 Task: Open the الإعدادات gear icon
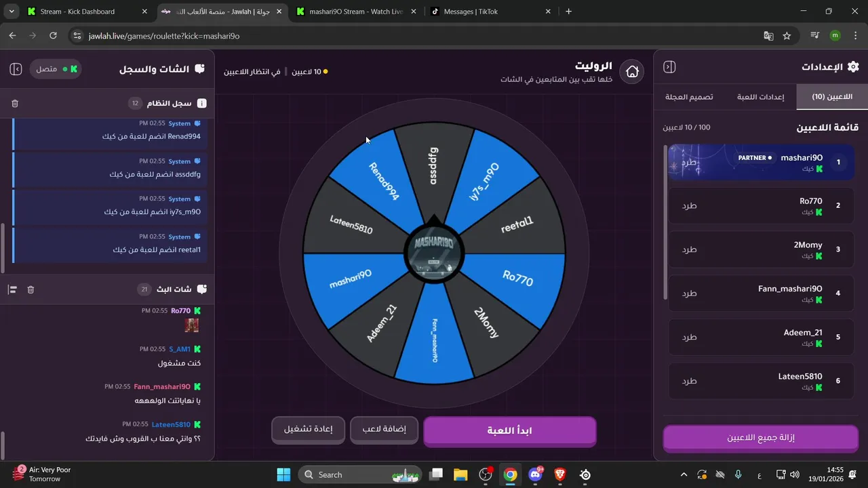click(x=853, y=66)
